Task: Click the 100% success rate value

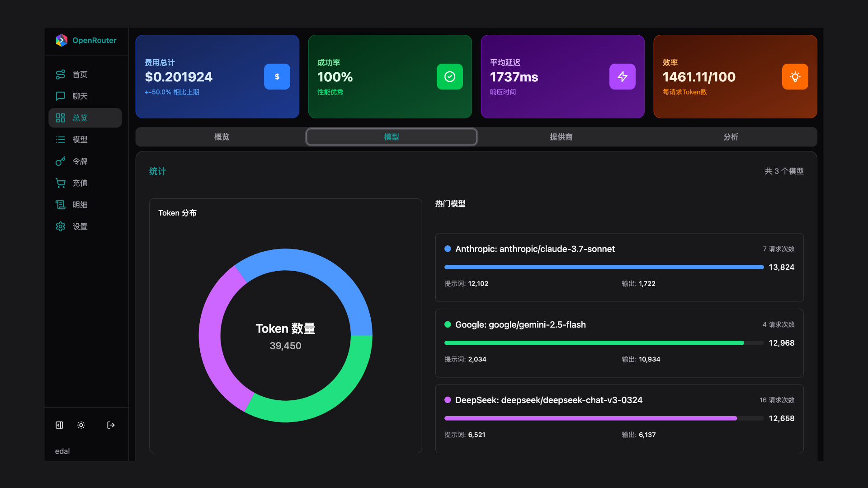Action: (335, 77)
